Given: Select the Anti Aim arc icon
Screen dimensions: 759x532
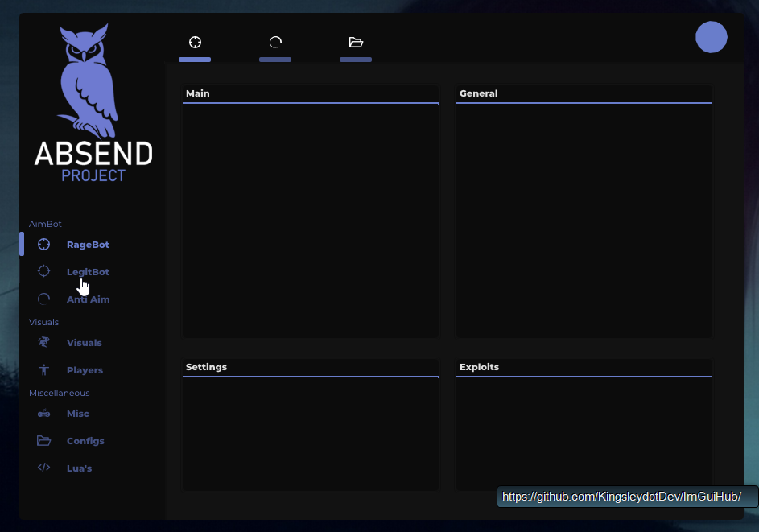Looking at the screenshot, I should coord(43,299).
